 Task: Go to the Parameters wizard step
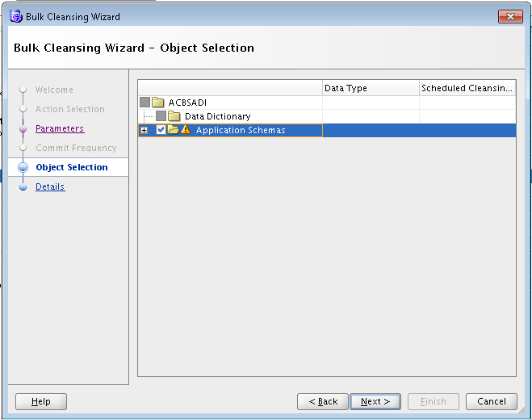(60, 129)
